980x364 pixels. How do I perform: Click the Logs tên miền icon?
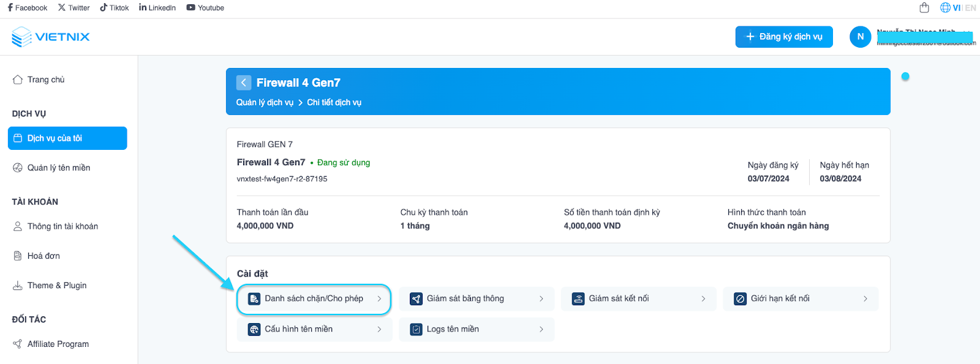(x=417, y=329)
